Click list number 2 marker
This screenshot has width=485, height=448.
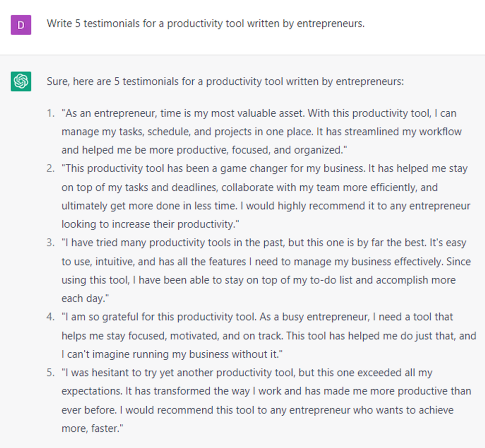click(x=50, y=169)
